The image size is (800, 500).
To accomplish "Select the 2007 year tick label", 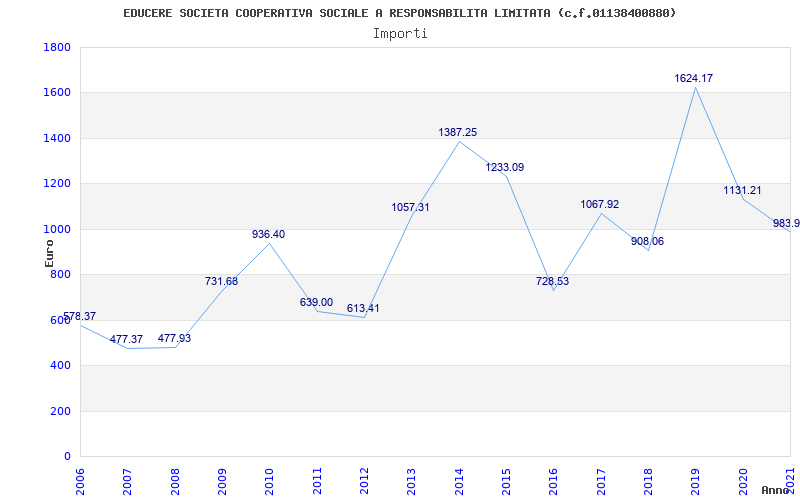I will tap(127, 482).
